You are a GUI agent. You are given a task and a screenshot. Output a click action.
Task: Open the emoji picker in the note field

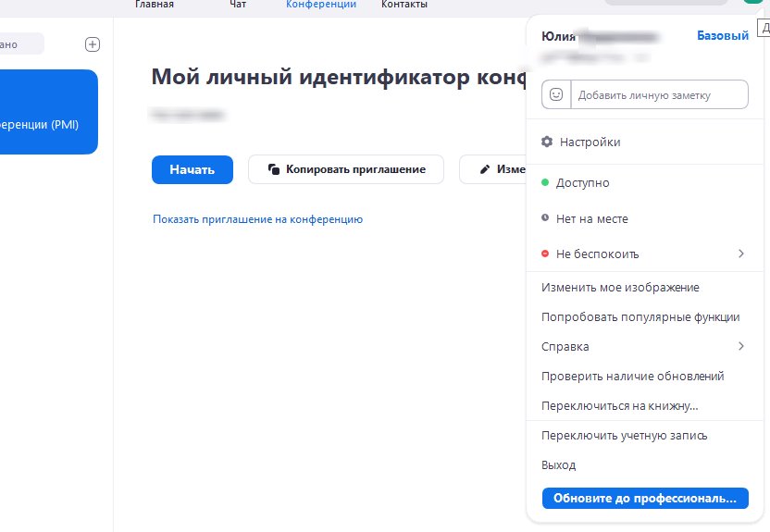556,94
